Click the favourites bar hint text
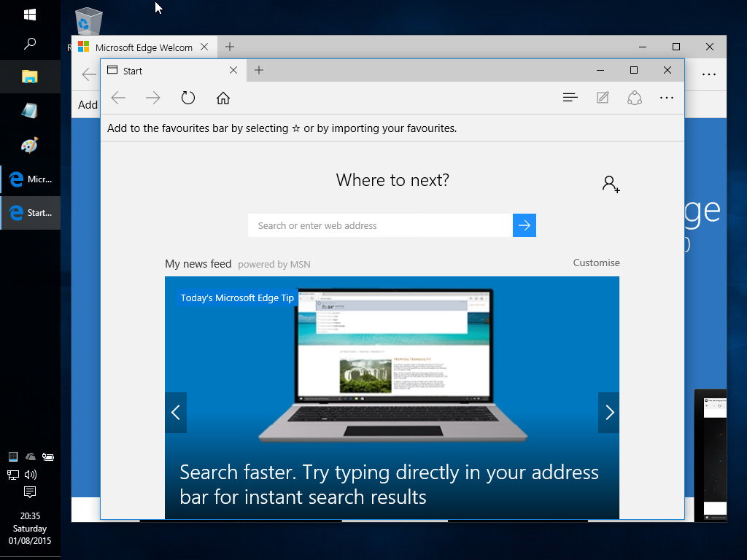 pyautogui.click(x=282, y=128)
